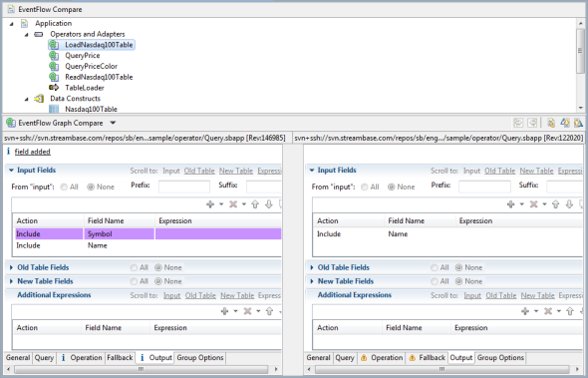This screenshot has width=588, height=378.
Task: Click the add plus icon in right Additional Expressions
Action: pyautogui.click(x=525, y=311)
